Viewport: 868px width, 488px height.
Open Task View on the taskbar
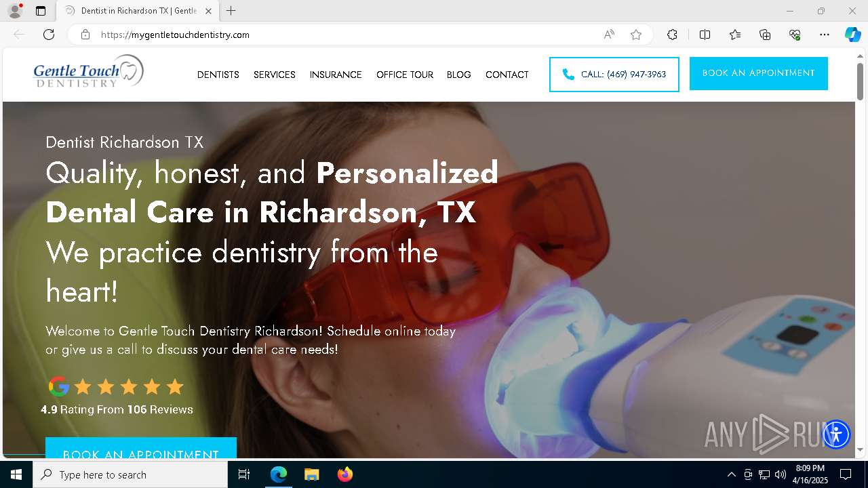(244, 474)
